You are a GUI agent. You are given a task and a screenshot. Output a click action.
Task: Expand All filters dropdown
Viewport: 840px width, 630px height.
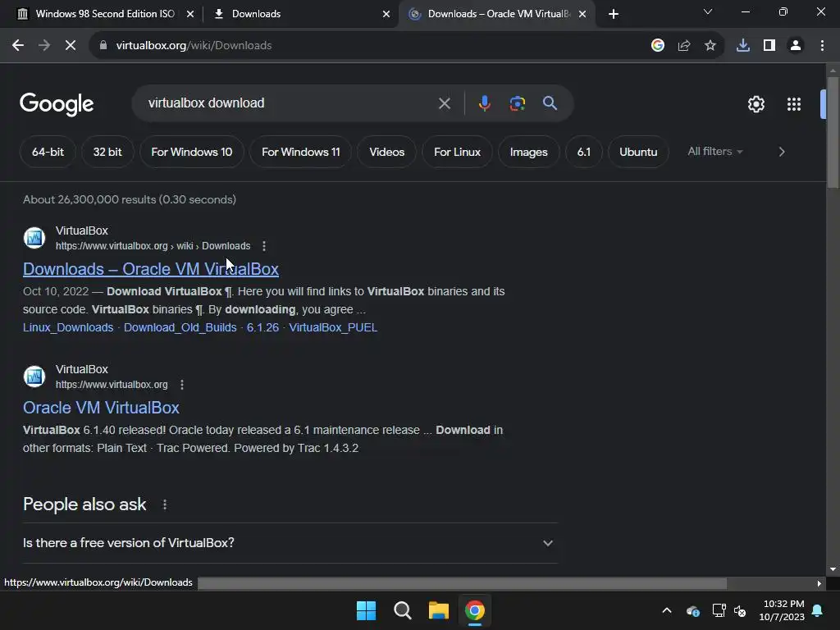[715, 152]
